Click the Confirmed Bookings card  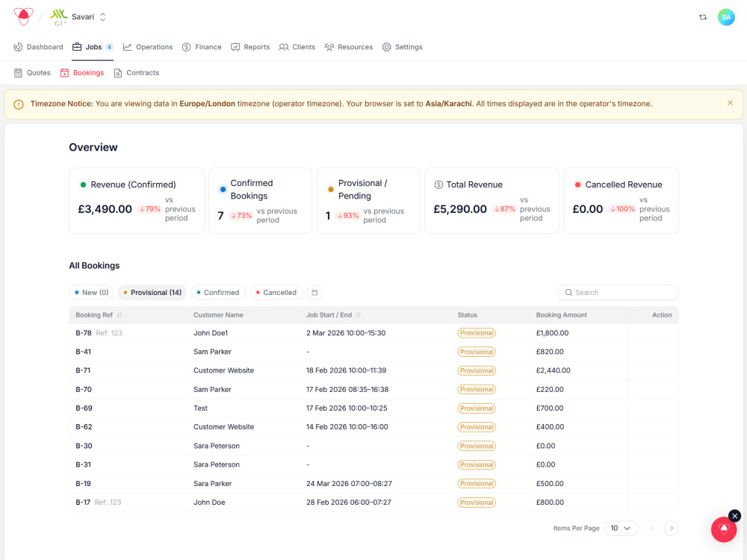[x=260, y=200]
